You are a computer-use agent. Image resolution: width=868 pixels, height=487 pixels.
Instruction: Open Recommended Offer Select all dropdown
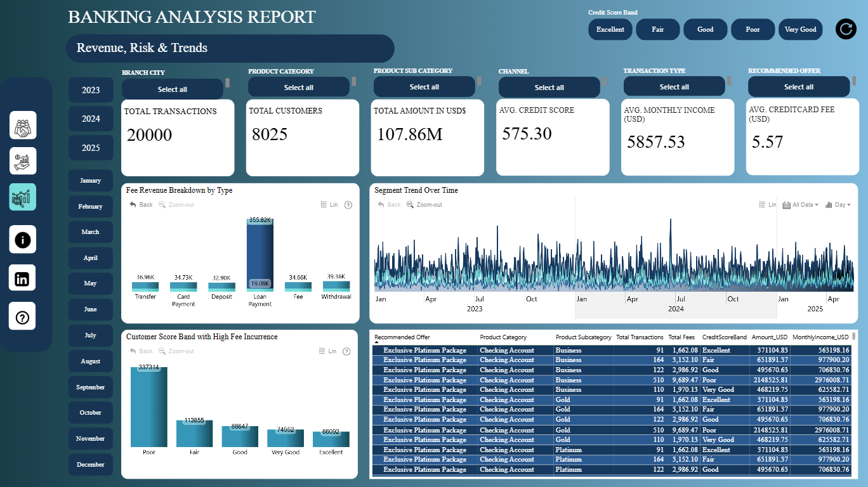point(799,87)
